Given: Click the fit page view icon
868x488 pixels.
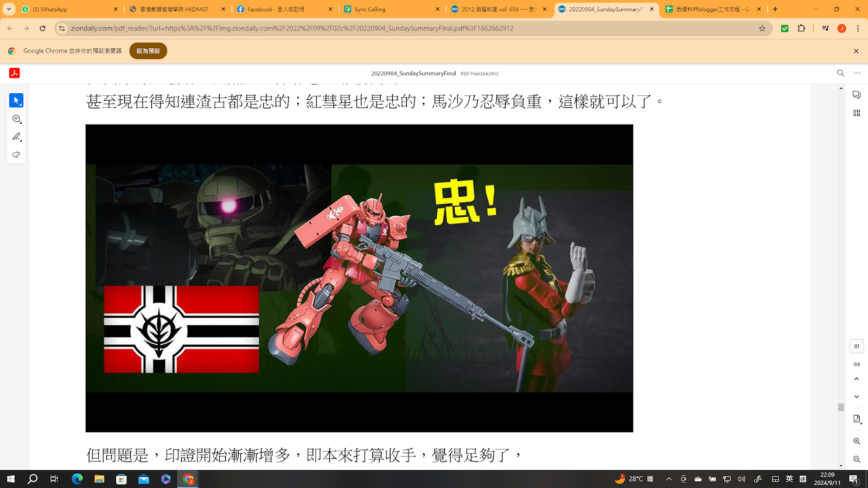Looking at the screenshot, I should pyautogui.click(x=857, y=419).
